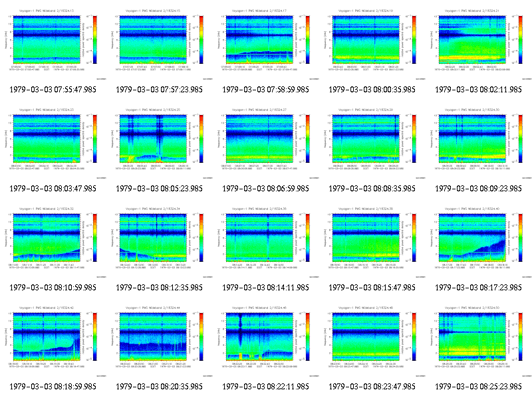
Task: Click the 1979-03-03 08:12:35.985 caption link
Action: [159, 288]
